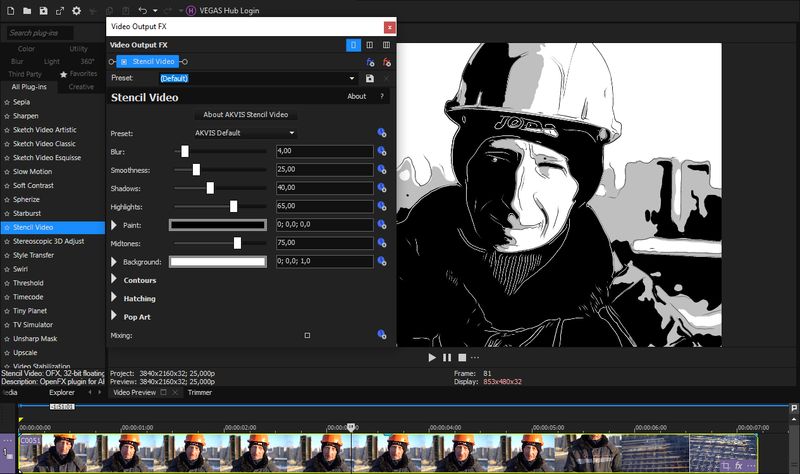Click the Background animate keyframe icon
800x474 pixels.
click(382, 261)
